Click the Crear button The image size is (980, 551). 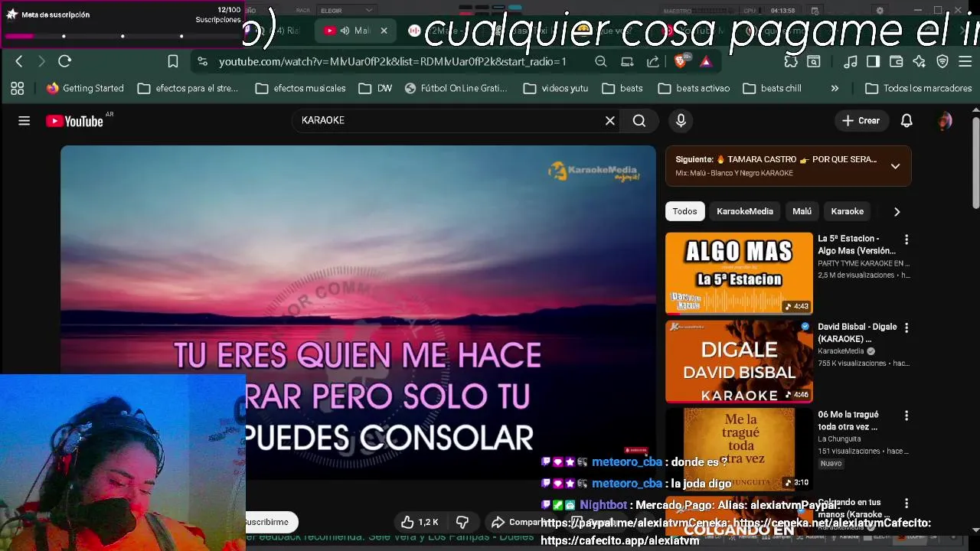pyautogui.click(x=861, y=120)
